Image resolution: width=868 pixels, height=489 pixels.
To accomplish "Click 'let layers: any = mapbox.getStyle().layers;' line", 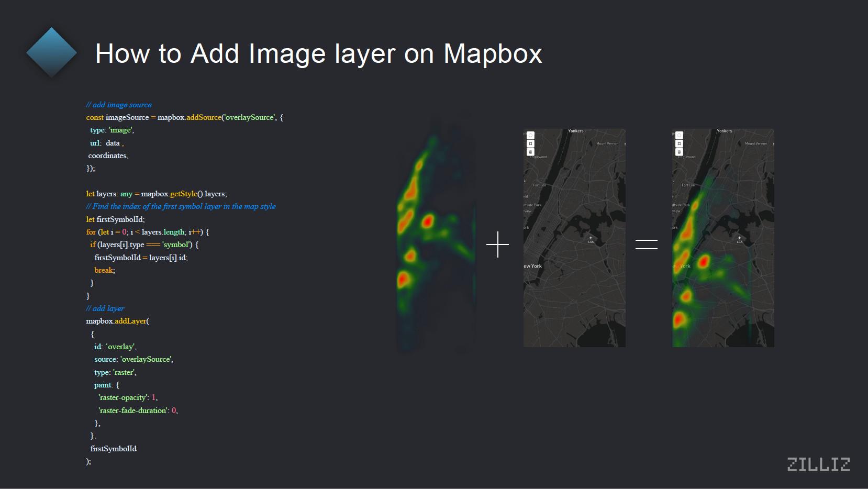I will pyautogui.click(x=157, y=194).
